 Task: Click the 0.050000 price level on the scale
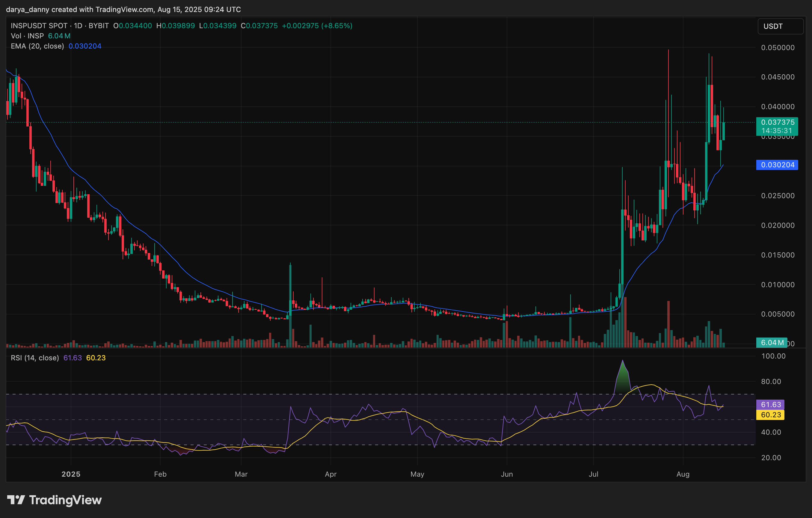(778, 48)
